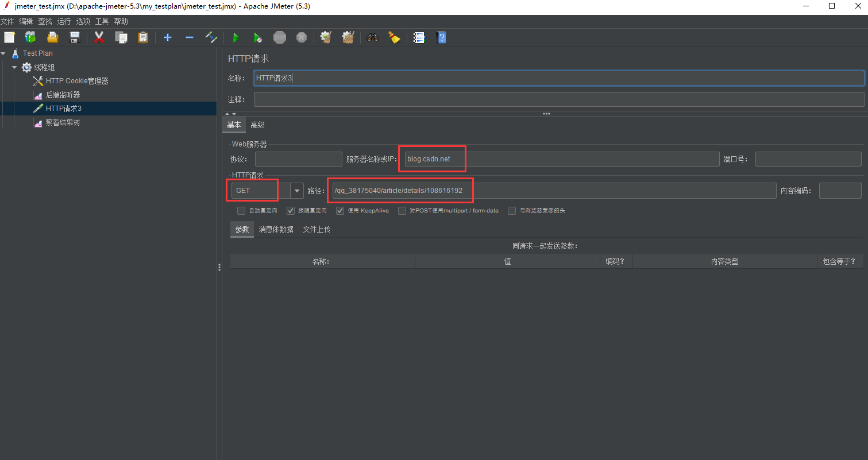Screen dimensions: 868x460
Task: Click the Stop test icon
Action: (x=280, y=37)
